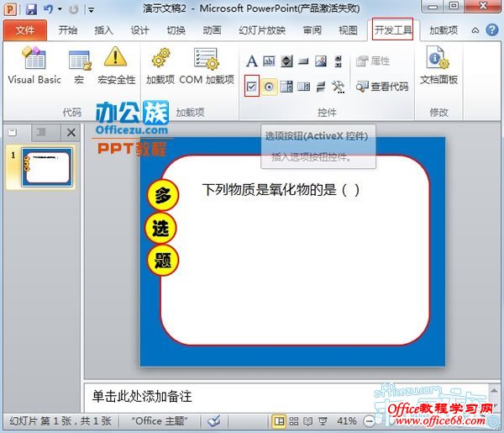This screenshot has width=504, height=433.
Task: Switch to Slide Sorter view in status bar
Action: click(293, 420)
